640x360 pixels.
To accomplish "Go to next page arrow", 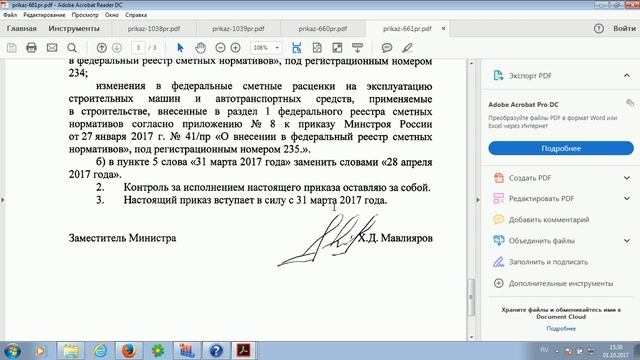I will click(x=117, y=48).
